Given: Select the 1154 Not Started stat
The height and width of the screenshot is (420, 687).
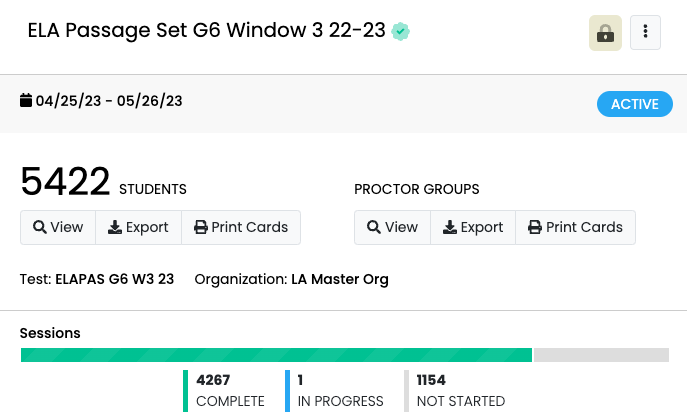Looking at the screenshot, I should 460,390.
